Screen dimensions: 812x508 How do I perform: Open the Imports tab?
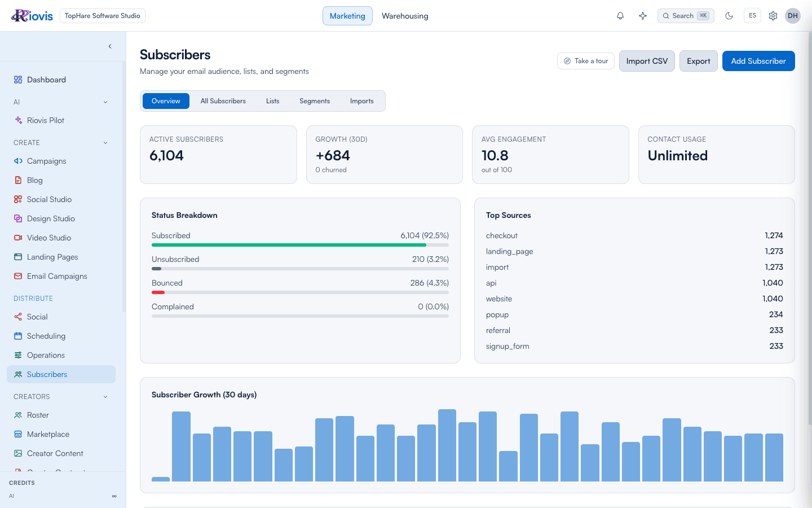[x=362, y=101]
